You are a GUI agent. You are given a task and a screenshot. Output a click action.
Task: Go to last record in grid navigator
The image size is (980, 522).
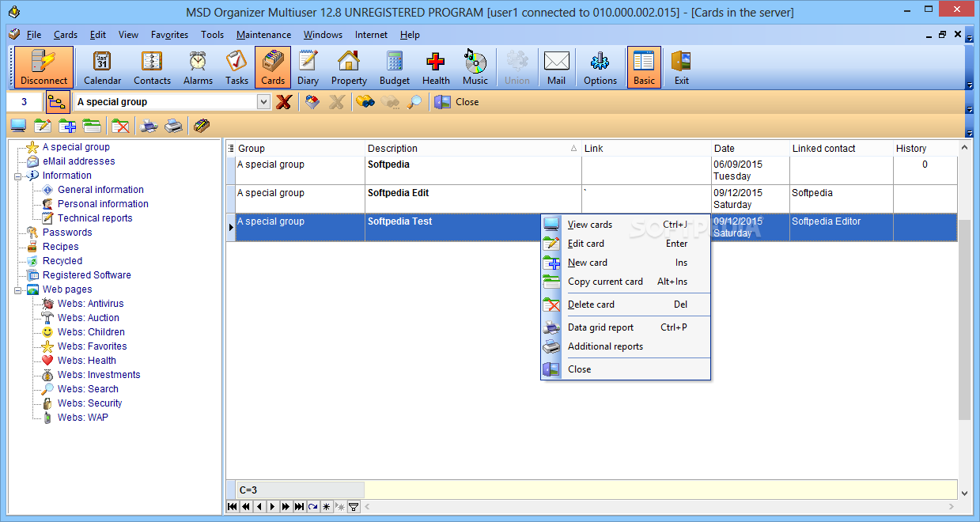click(x=299, y=506)
